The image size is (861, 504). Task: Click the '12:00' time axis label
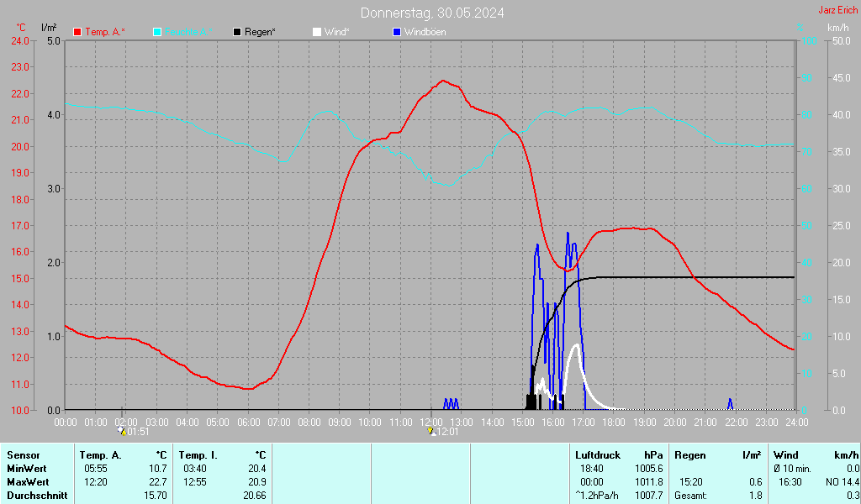[x=431, y=422]
